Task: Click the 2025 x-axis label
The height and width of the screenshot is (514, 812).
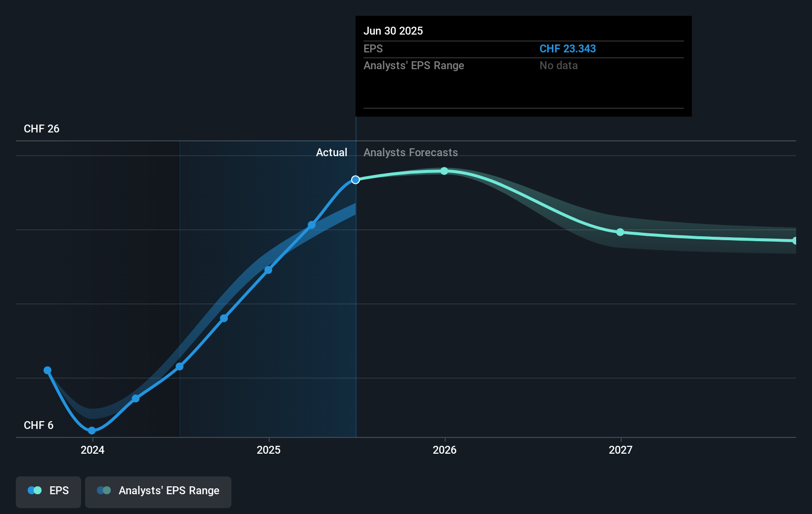Action: [x=269, y=450]
